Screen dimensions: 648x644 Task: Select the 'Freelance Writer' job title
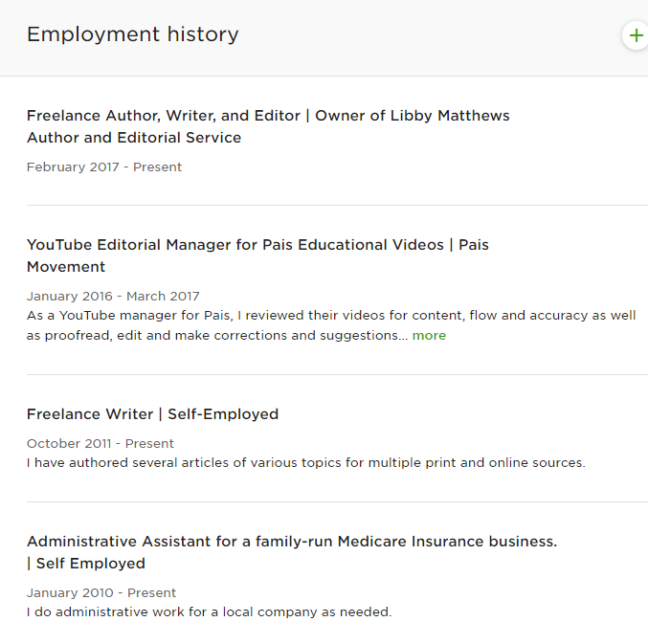pos(90,414)
